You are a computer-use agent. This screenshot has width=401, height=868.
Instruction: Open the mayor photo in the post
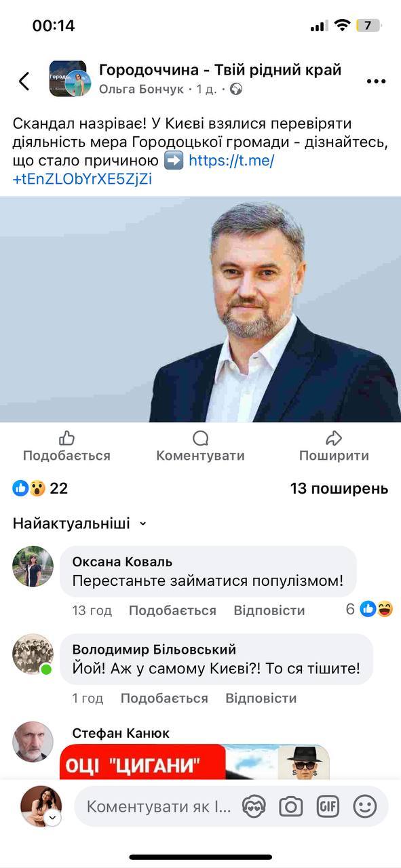point(200,309)
